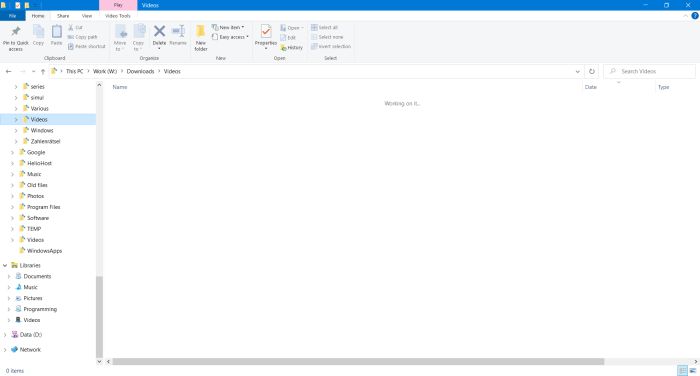Viewport: 700px width, 376px height.
Task: Click Select all in the ribbon
Action: 325,27
